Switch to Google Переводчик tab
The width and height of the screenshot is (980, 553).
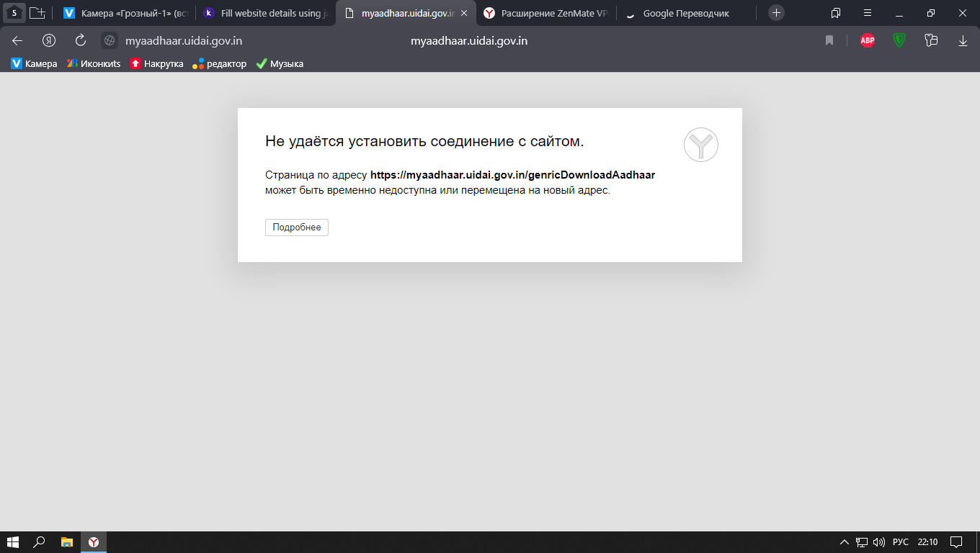point(685,13)
